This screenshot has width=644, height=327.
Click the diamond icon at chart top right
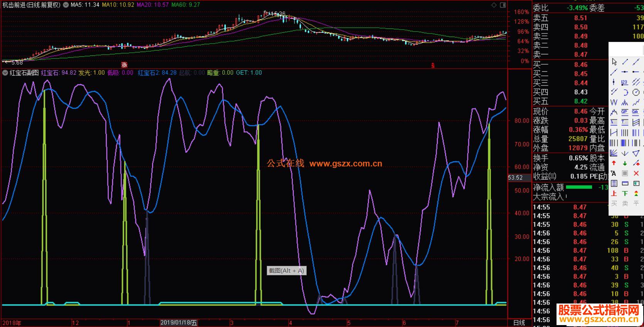pyautogui.click(x=494, y=5)
